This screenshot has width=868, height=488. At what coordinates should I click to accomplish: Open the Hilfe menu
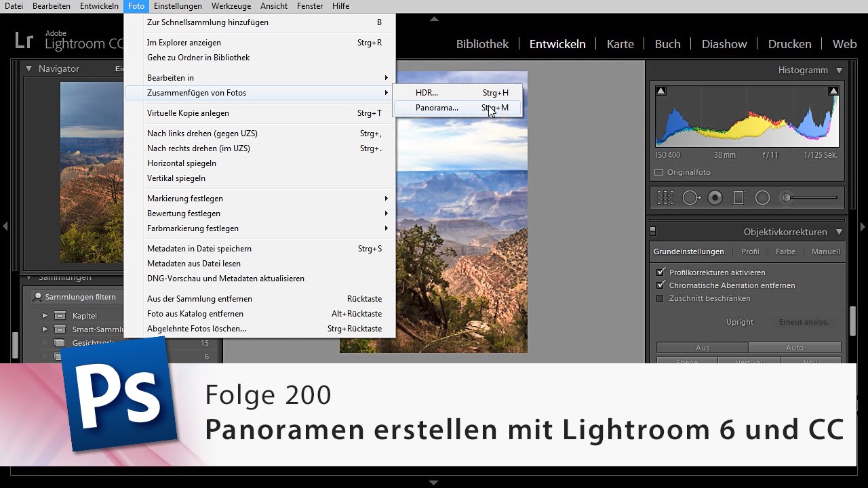[x=340, y=6]
